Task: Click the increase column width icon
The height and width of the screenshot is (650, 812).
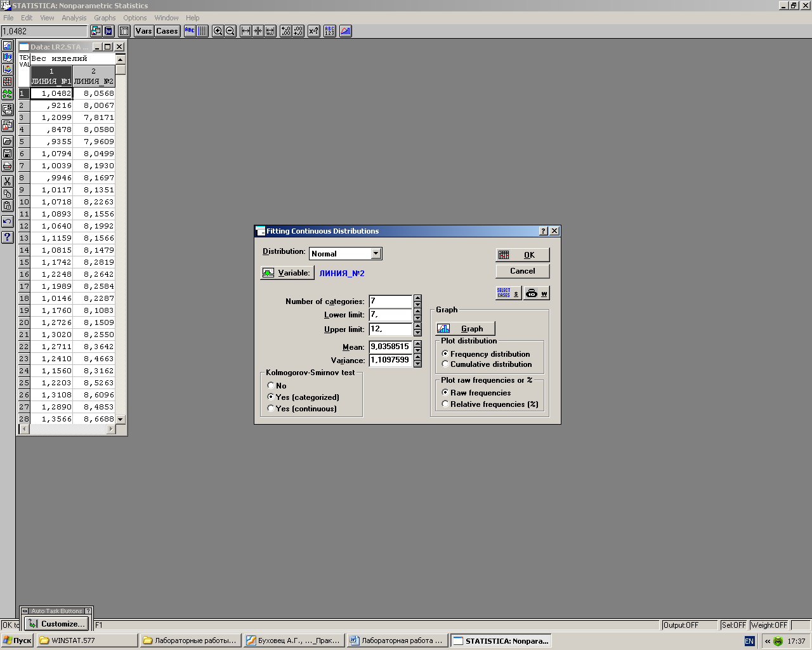Action: pyautogui.click(x=246, y=31)
